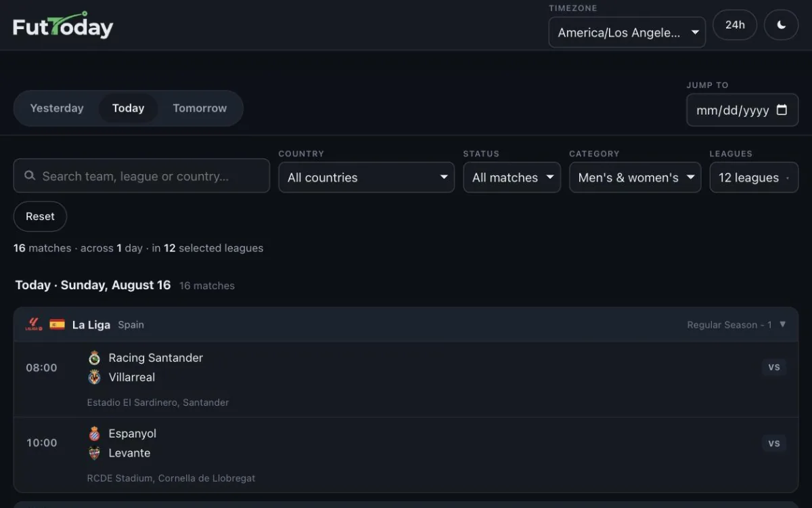Click the La Liga league logo
The image size is (812, 508).
pyautogui.click(x=34, y=324)
